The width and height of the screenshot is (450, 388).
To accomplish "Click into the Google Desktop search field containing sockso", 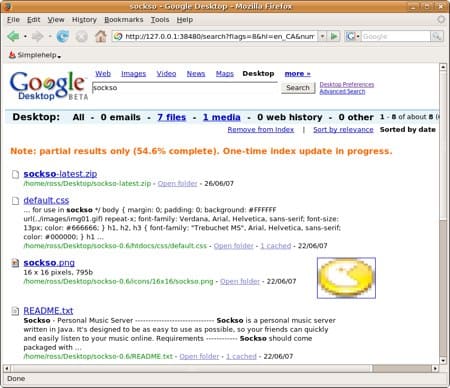I will click(x=185, y=88).
